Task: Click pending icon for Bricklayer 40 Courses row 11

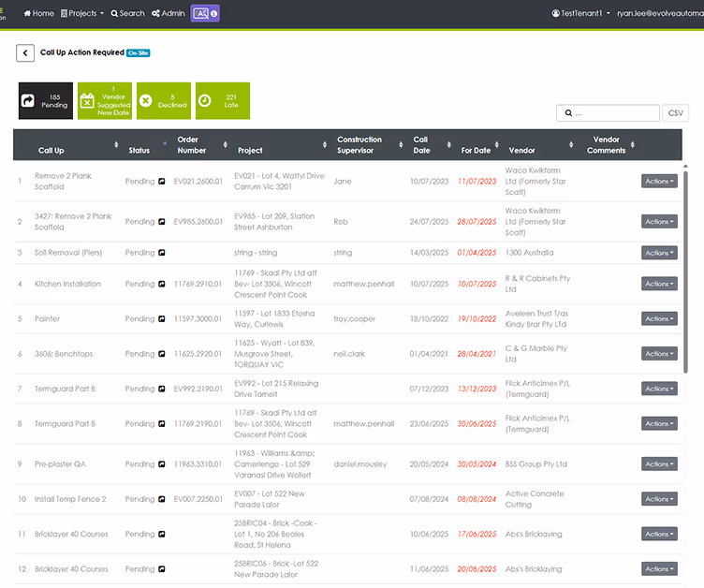Action: point(162,534)
